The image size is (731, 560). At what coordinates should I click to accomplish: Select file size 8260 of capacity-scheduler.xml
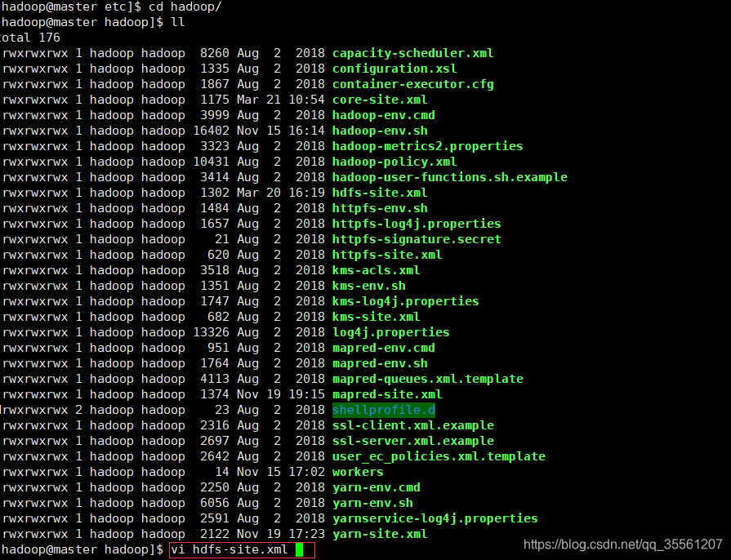click(x=215, y=53)
